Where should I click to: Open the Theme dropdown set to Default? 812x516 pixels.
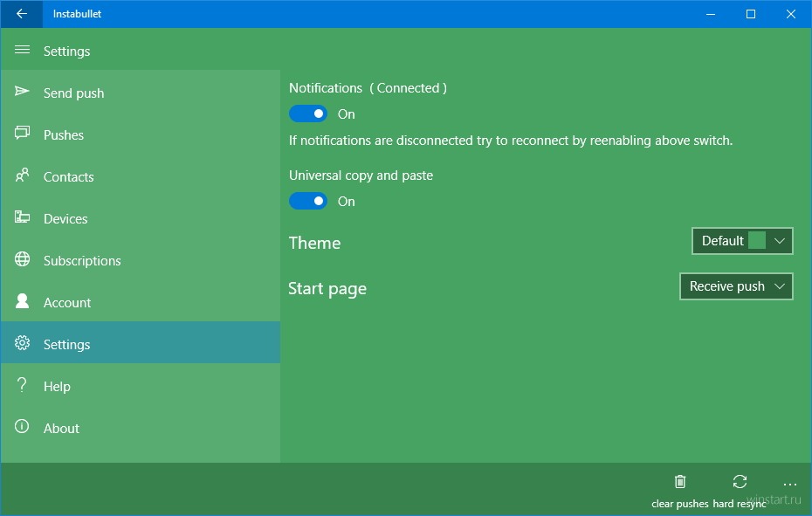coord(742,241)
